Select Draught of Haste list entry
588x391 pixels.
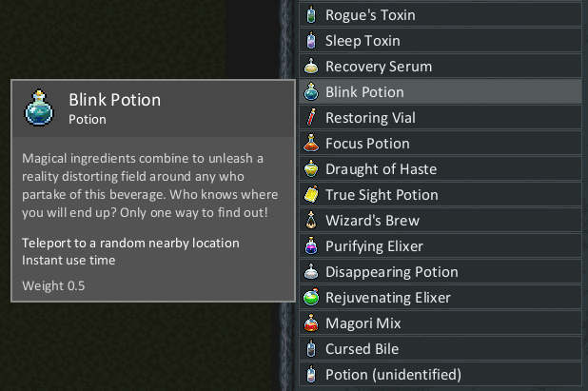click(441, 169)
